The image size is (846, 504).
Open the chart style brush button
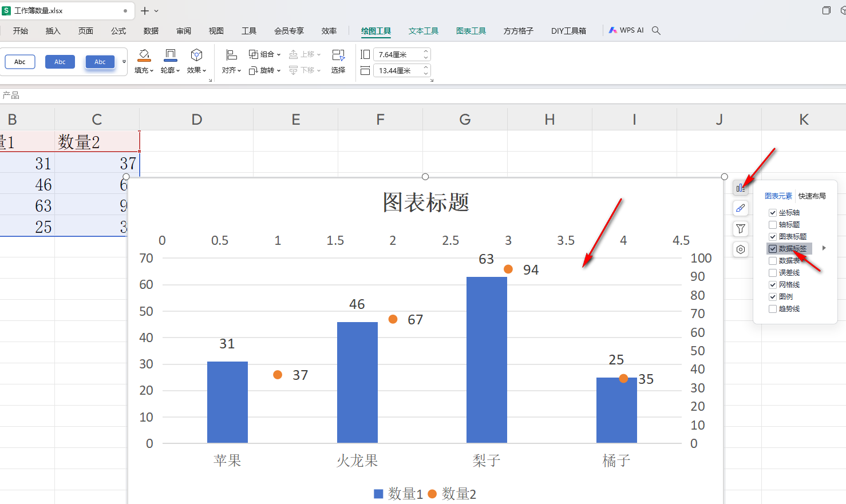point(741,208)
